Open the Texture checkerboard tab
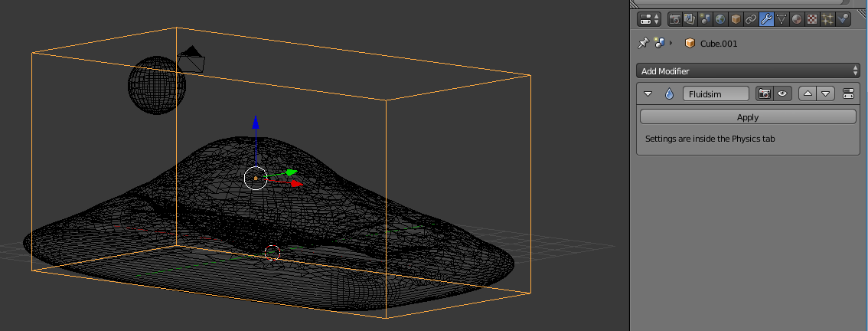Viewport: 868px width, 331px height. 812,18
